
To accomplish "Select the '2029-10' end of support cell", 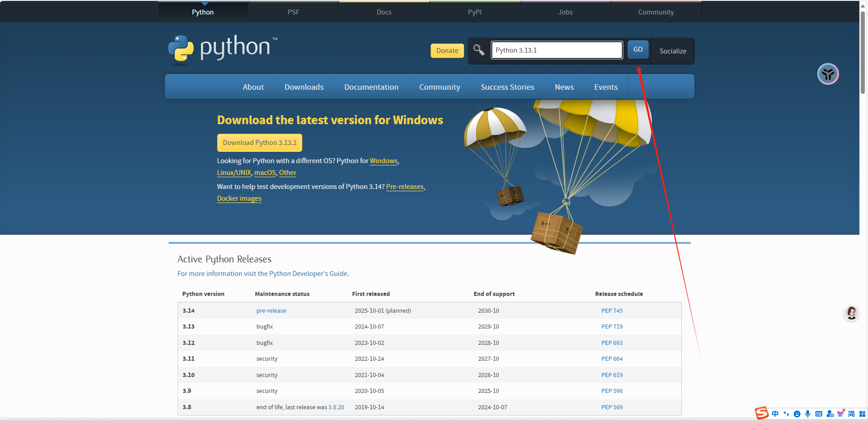I will coord(488,326).
